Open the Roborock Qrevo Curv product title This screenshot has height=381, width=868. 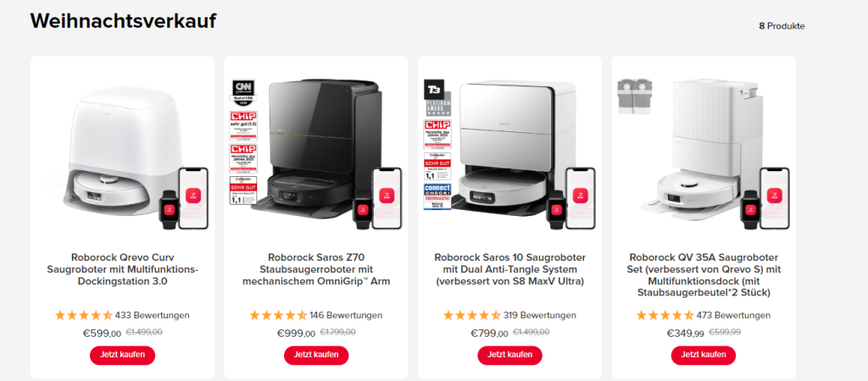click(122, 269)
